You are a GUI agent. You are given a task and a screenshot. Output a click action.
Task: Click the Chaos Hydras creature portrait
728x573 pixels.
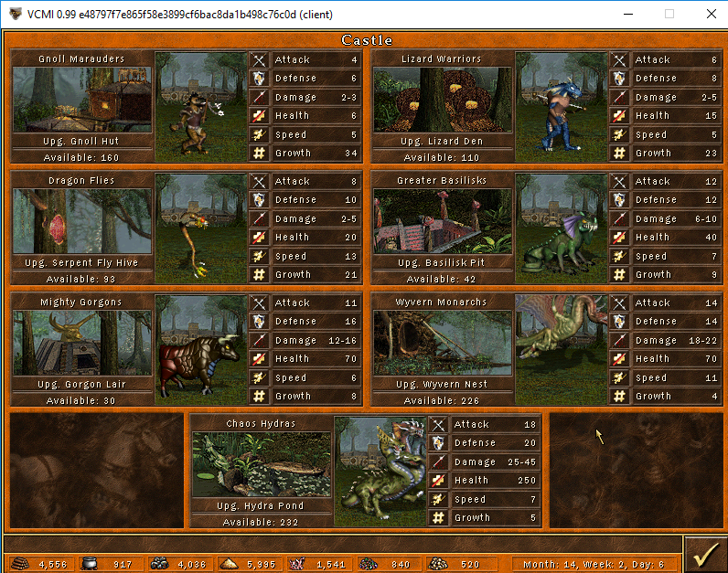[380, 471]
